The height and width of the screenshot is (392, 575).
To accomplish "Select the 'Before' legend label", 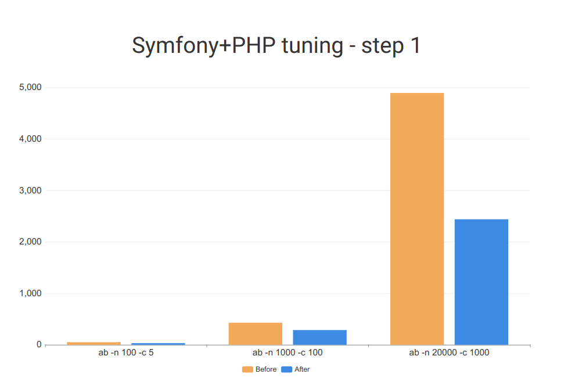I will pos(266,369).
